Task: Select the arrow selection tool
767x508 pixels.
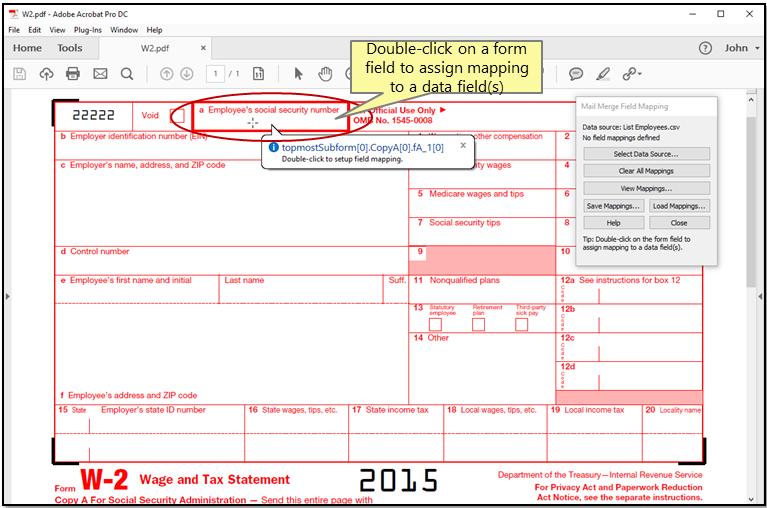Action: point(298,74)
